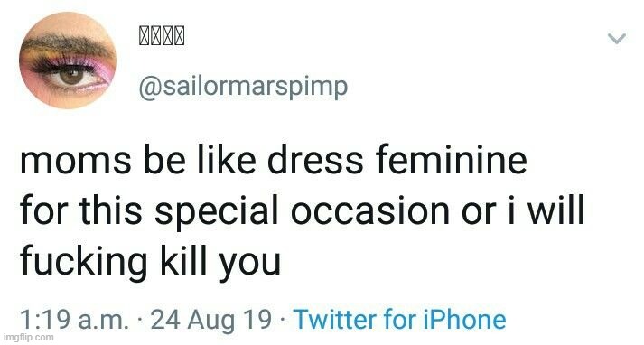This screenshot has width=644, height=345.
Task: Select the 24 Aug 19 date
Action: pos(211,320)
